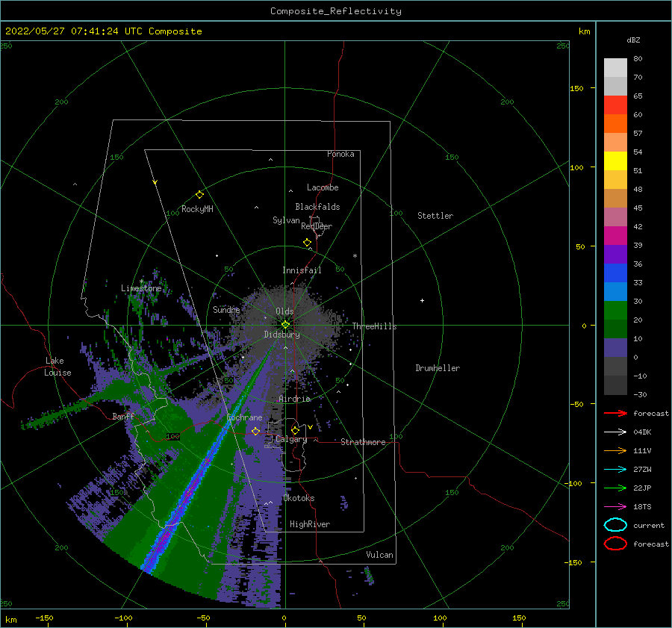Click the Blackfalds city label
This screenshot has width=672, height=628.
[x=317, y=207]
